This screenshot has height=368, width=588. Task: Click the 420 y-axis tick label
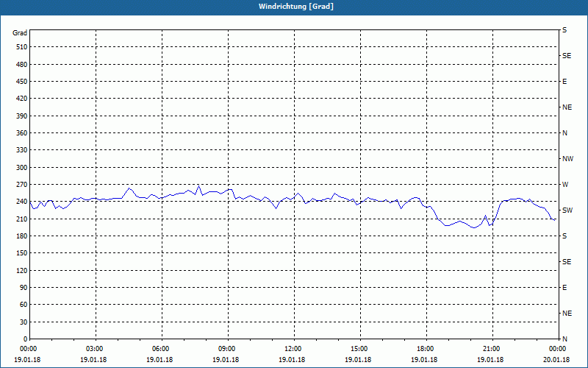click(x=22, y=99)
